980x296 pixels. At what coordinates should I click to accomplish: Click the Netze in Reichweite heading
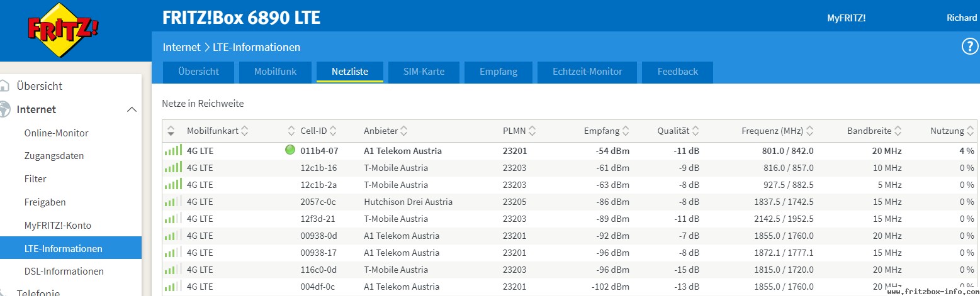(x=203, y=103)
